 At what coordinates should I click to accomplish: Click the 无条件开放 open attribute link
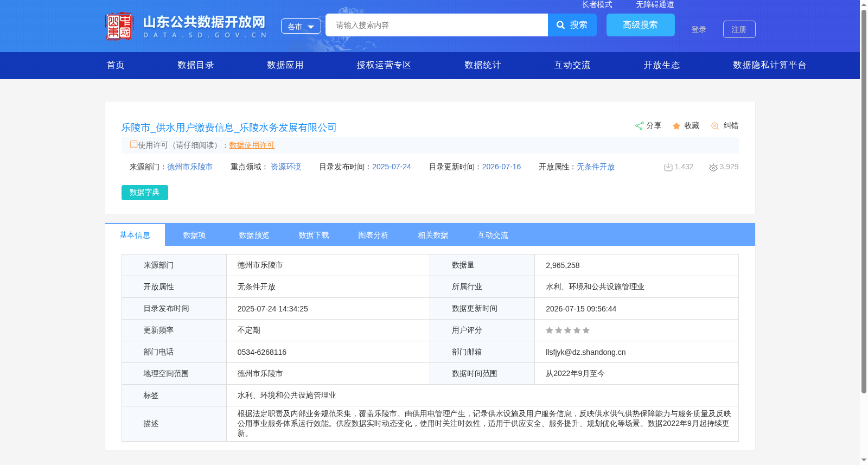pyautogui.click(x=596, y=167)
